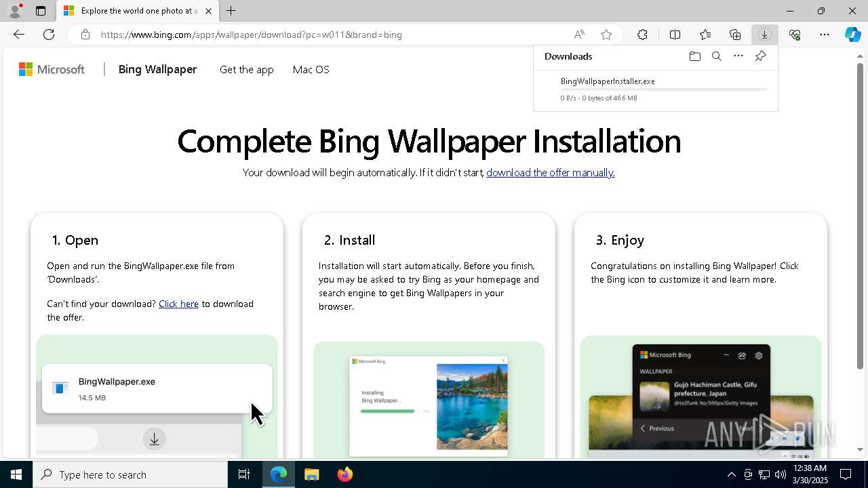Click download the offer manually link
The image size is (868, 488).
pos(551,172)
